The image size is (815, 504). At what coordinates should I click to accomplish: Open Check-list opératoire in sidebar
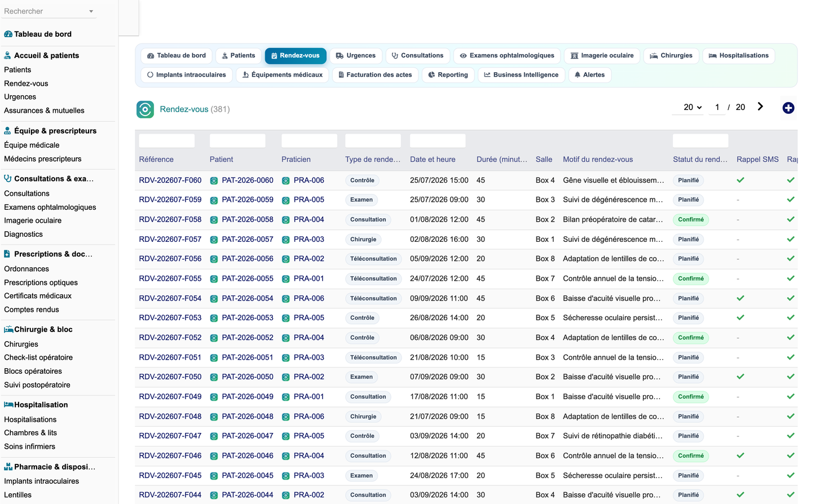pos(38,357)
